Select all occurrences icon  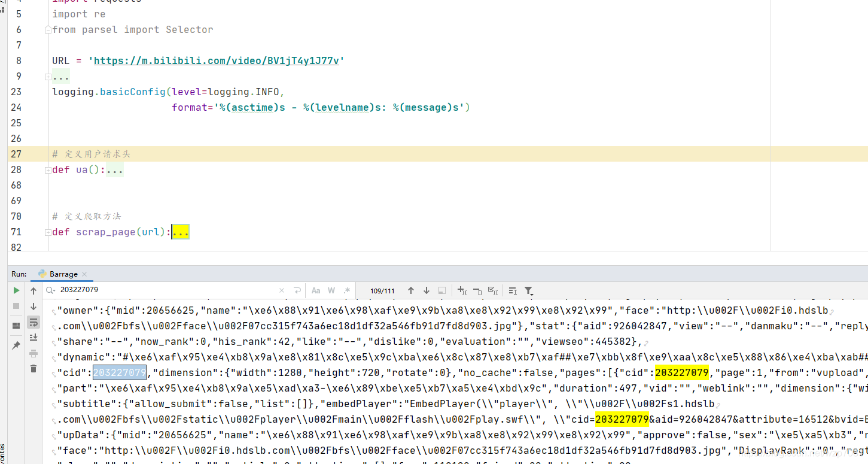[x=493, y=290]
